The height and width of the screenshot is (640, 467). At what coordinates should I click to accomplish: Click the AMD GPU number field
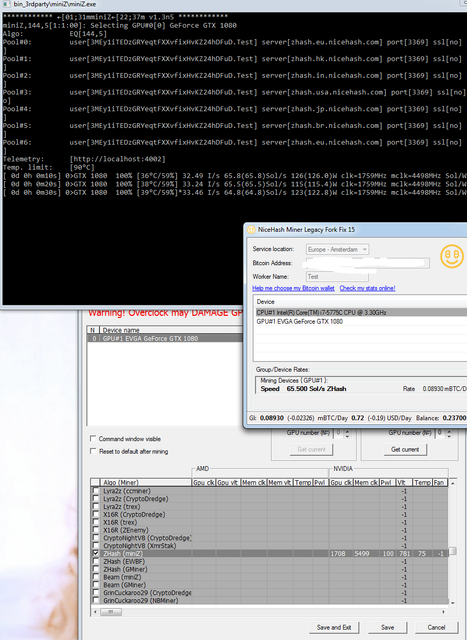[x=339, y=433]
